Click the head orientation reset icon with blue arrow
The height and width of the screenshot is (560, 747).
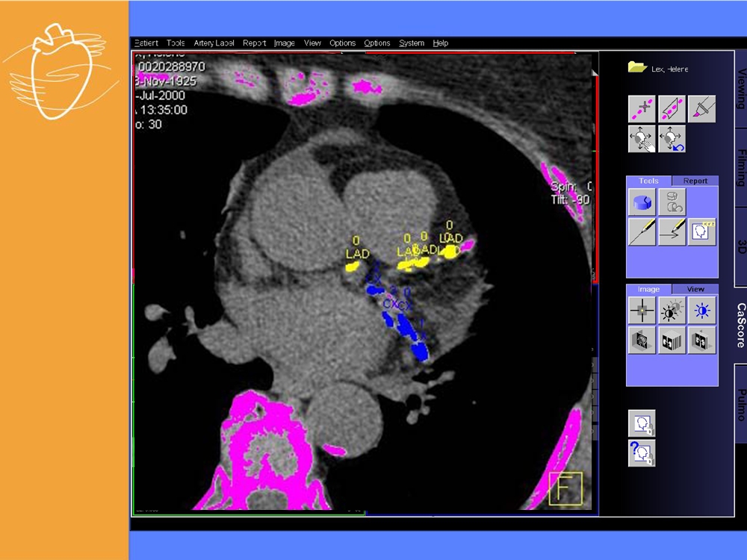tap(672, 139)
